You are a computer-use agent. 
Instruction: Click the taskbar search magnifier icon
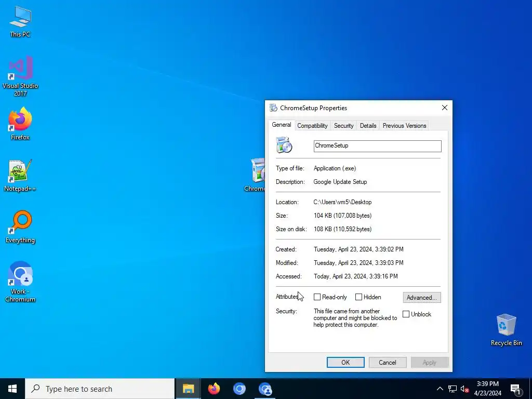(x=36, y=389)
